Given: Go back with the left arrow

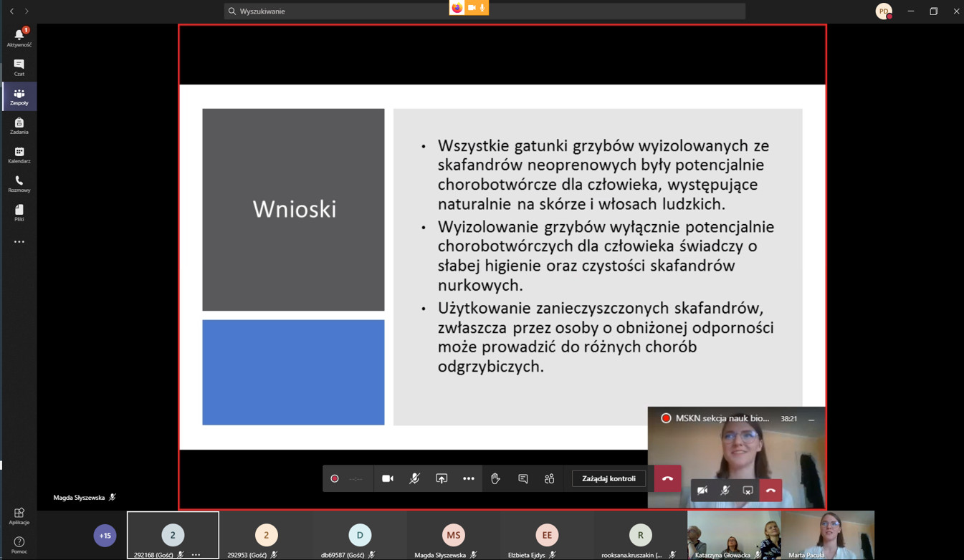Looking at the screenshot, I should click(11, 11).
